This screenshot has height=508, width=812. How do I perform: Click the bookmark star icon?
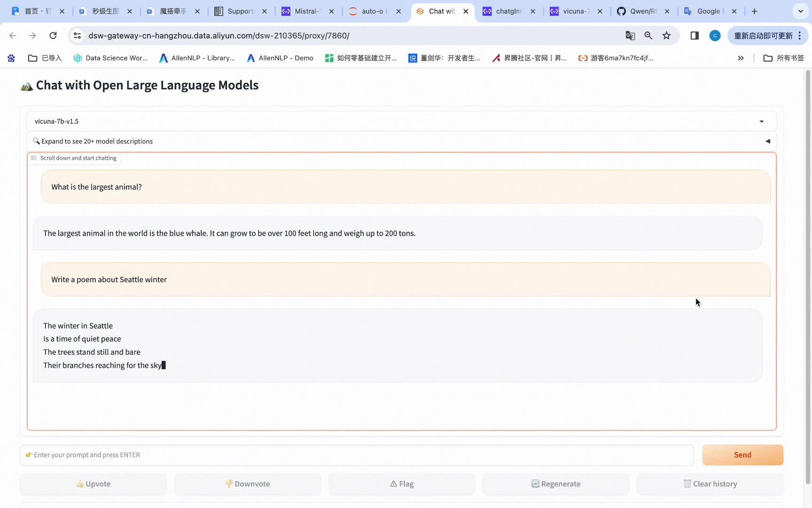click(667, 35)
